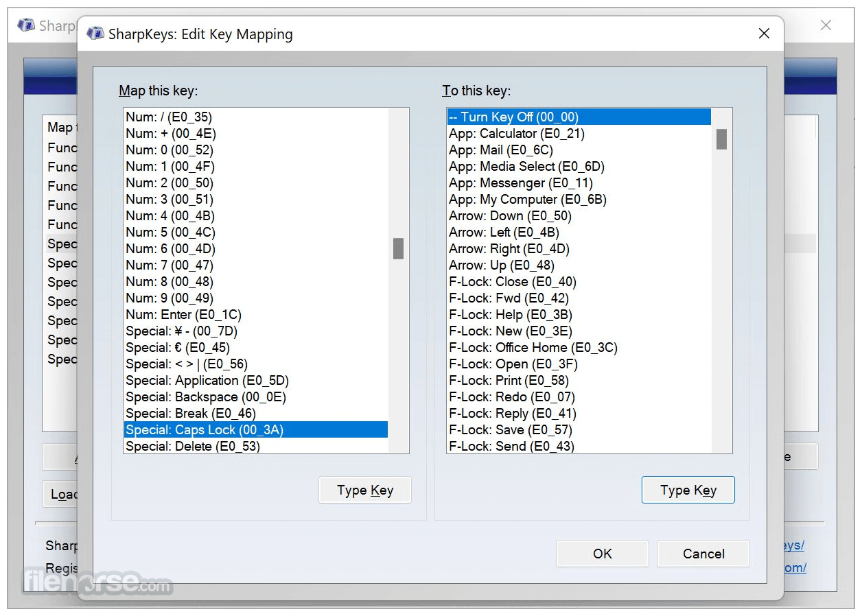Choose "F-Lock: Help (E0_3B)"
Viewport: 862px width, 616px height.
(579, 314)
